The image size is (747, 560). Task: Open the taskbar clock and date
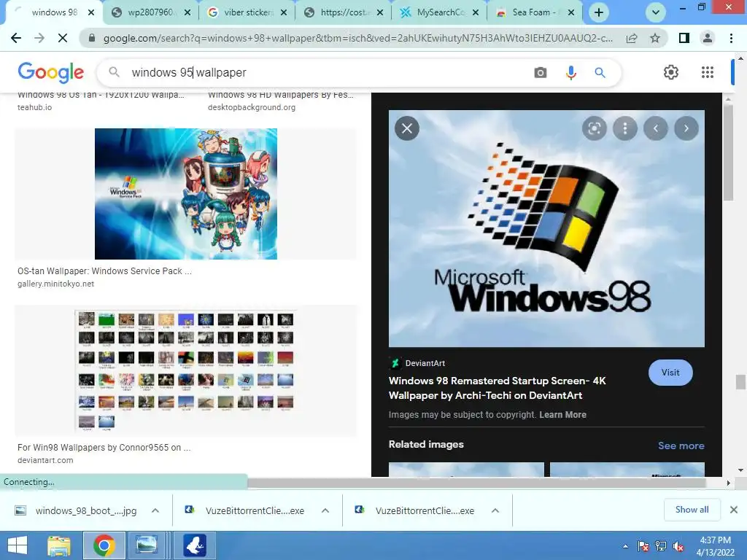click(715, 546)
